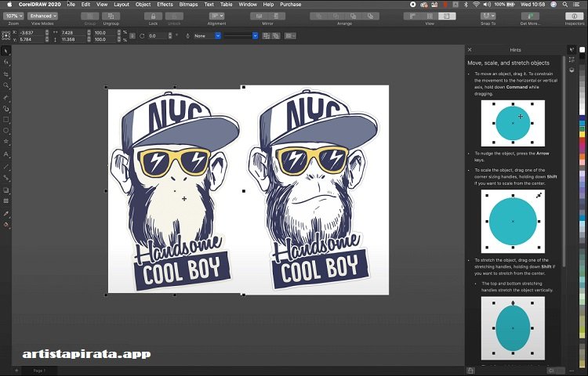Click the Get More toolbar icon
Screen dimensions: 588x376
coord(530,16)
